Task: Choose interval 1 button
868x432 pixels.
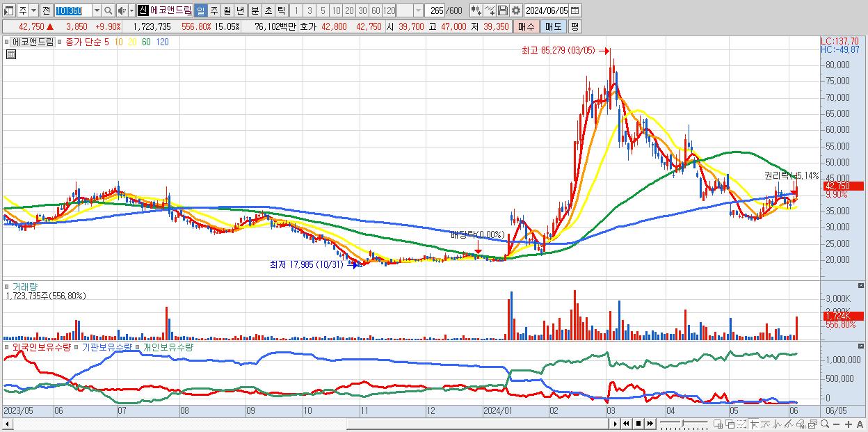Action: (296, 10)
